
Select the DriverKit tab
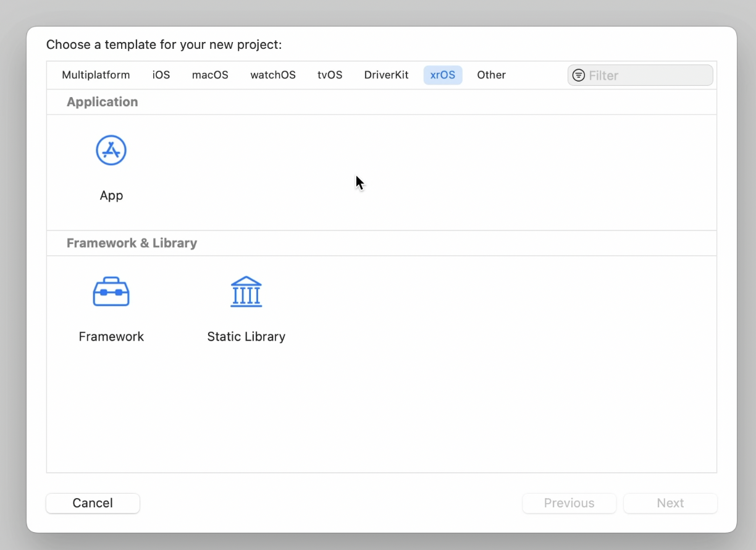point(386,75)
